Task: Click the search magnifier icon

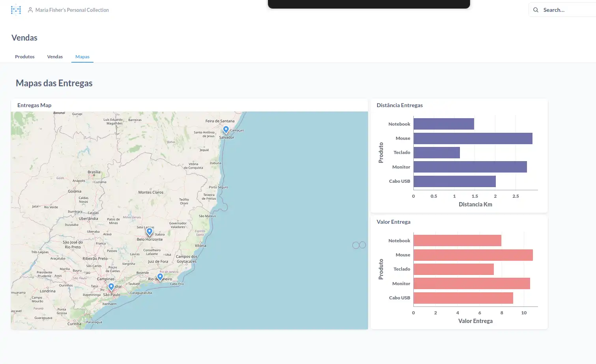Action: [x=536, y=10]
